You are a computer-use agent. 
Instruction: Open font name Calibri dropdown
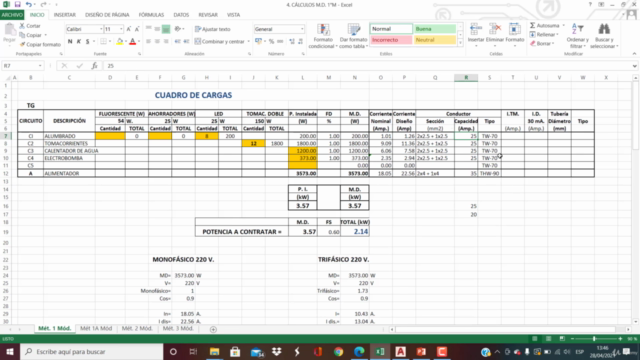tap(101, 29)
